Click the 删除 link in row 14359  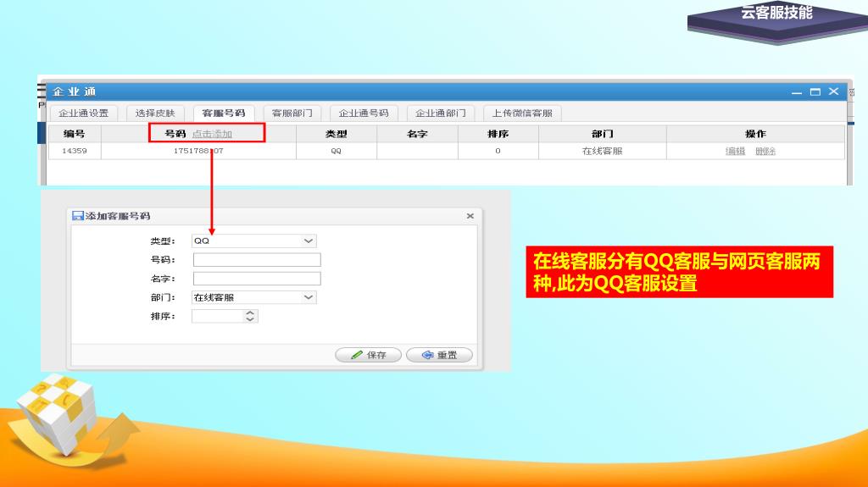(765, 151)
